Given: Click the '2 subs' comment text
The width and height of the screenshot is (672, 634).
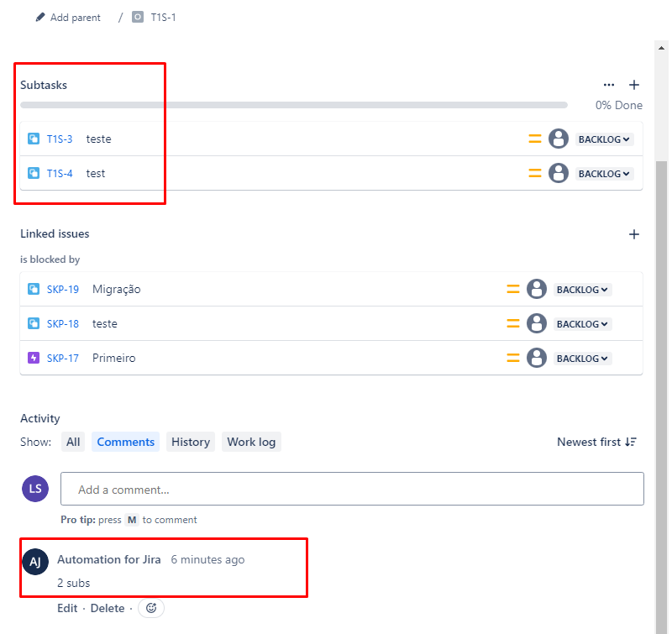Looking at the screenshot, I should pos(74,583).
